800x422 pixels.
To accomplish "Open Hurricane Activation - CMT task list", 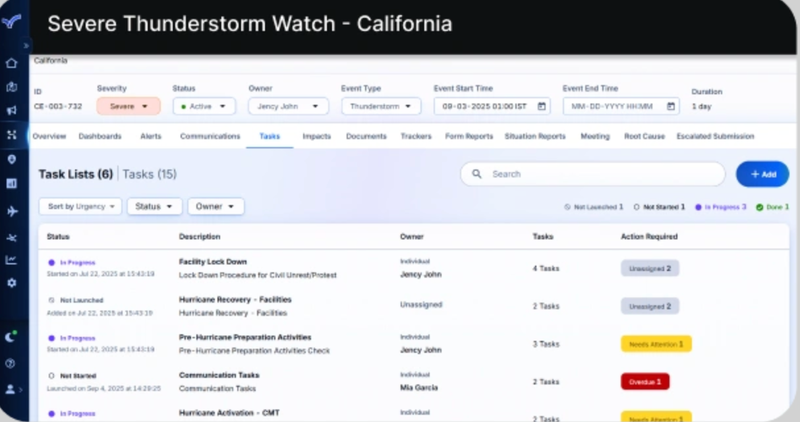I will 229,412.
